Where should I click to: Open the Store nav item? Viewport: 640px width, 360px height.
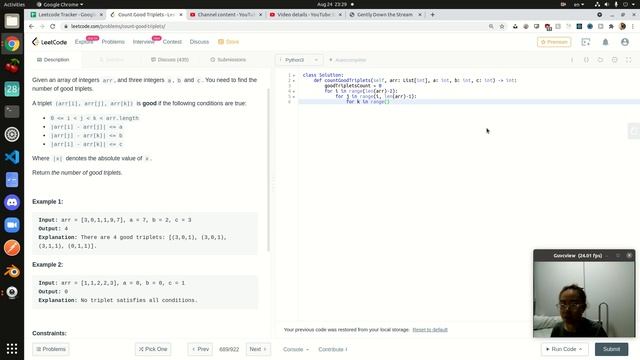pyautogui.click(x=229, y=42)
